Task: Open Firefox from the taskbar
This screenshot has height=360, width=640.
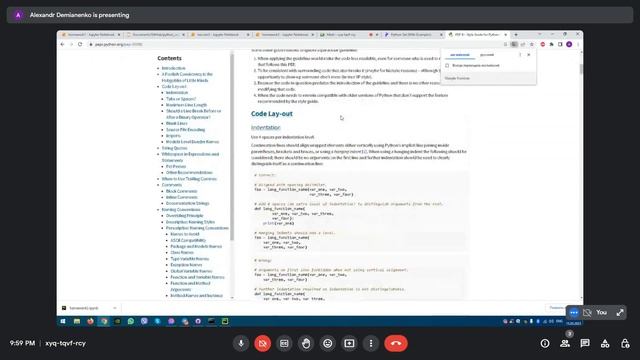Action: 90,322
